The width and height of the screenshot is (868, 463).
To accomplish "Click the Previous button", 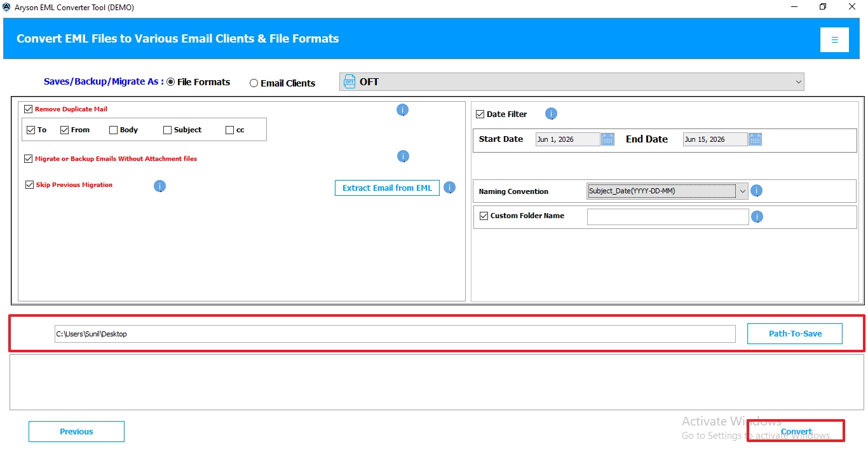I will [76, 431].
